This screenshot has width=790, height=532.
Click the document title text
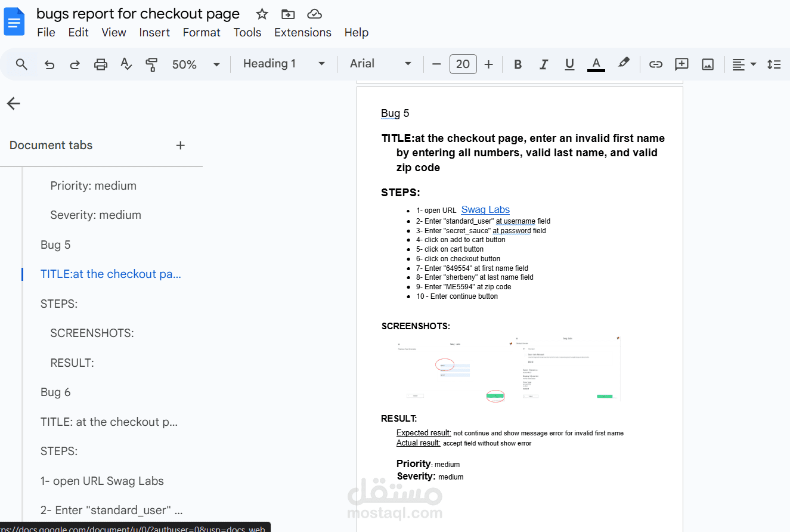pyautogui.click(x=138, y=14)
